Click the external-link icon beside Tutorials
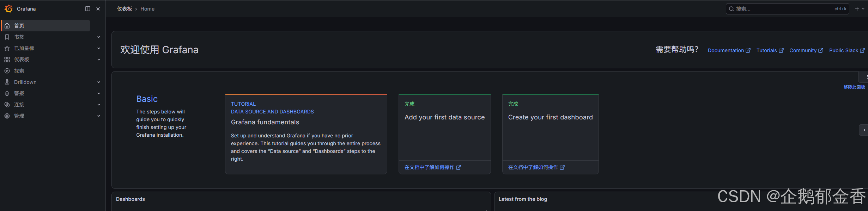Image resolution: width=868 pixels, height=211 pixels. (x=781, y=50)
